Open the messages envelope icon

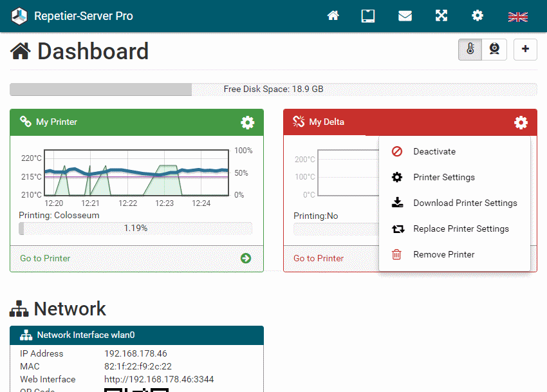405,15
